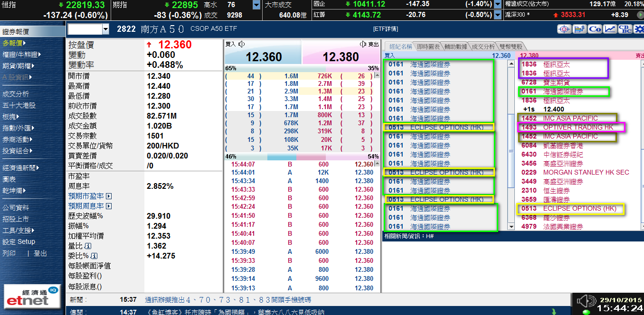Click the CBBC toolbar icon
This screenshot has height=315, width=644.
625,29
